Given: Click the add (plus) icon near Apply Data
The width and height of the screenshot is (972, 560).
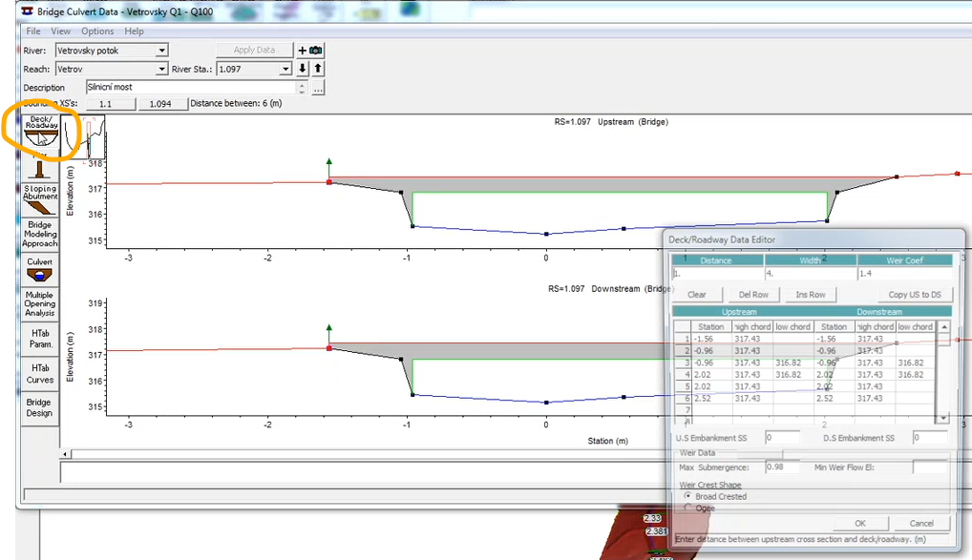Looking at the screenshot, I should tap(303, 51).
